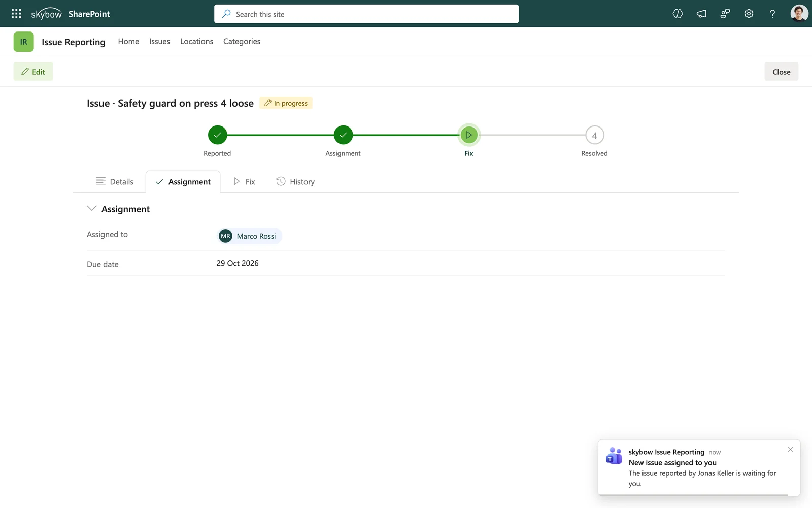This screenshot has height=508, width=812.
Task: Click the In progress status badge
Action: [x=286, y=103]
